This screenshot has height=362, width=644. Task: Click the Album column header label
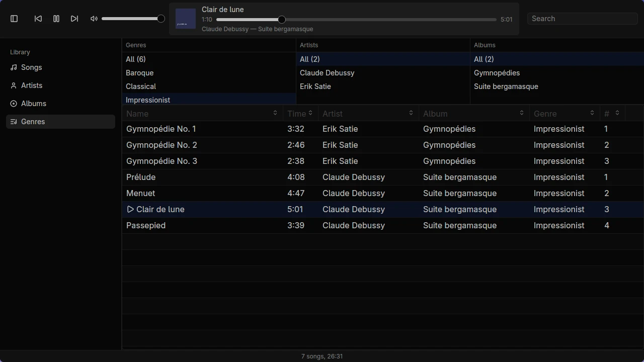(x=435, y=114)
